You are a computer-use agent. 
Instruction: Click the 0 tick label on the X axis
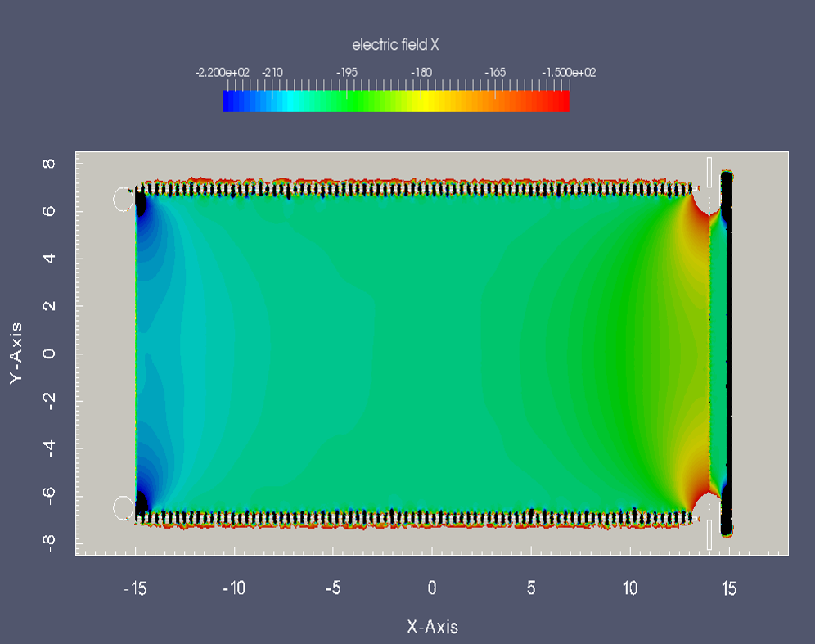432,588
